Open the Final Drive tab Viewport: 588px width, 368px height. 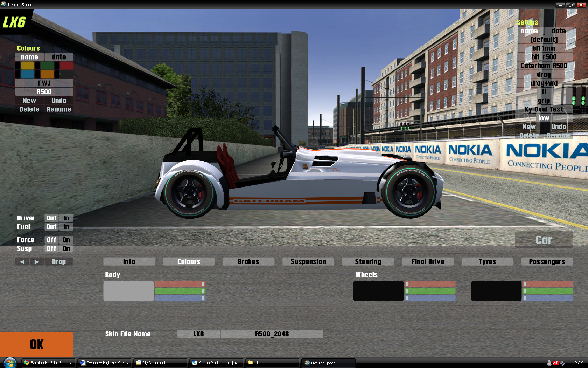coord(428,261)
